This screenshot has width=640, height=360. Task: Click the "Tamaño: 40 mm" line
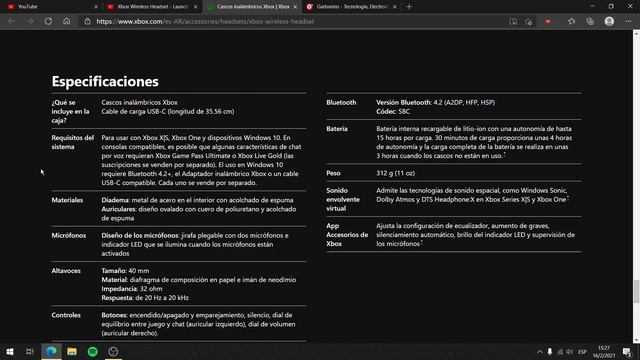[x=125, y=271]
